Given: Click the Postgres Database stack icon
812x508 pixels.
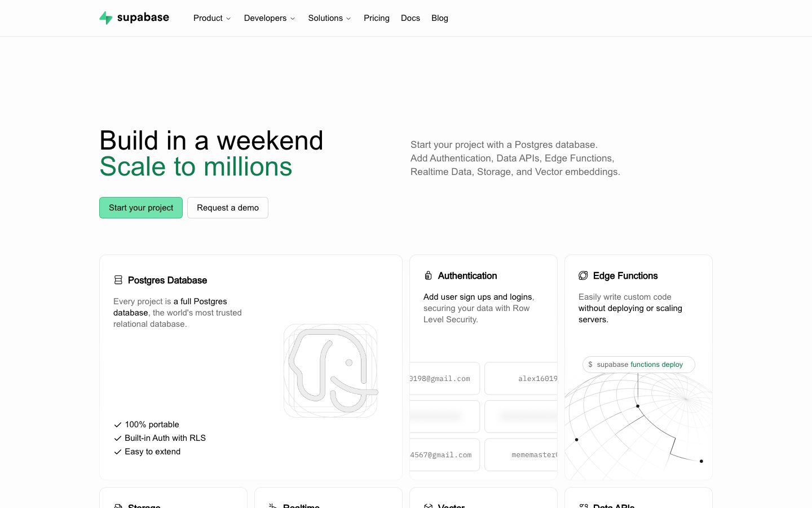Looking at the screenshot, I should pos(118,280).
